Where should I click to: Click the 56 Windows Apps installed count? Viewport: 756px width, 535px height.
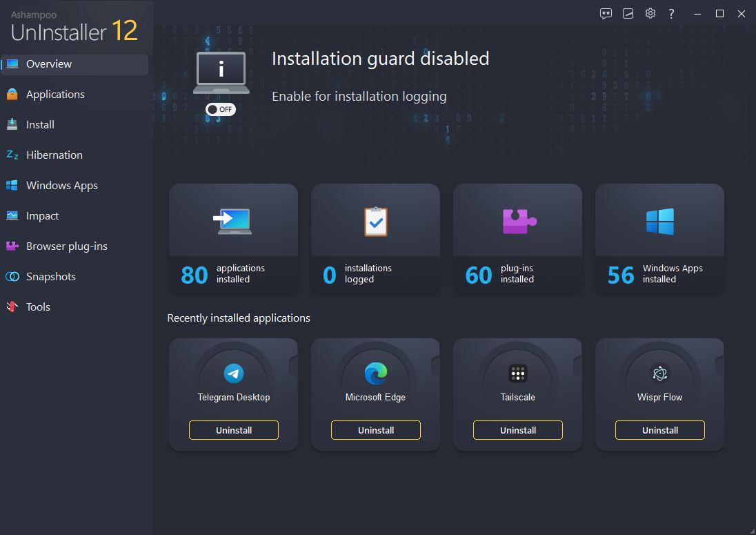click(x=621, y=275)
